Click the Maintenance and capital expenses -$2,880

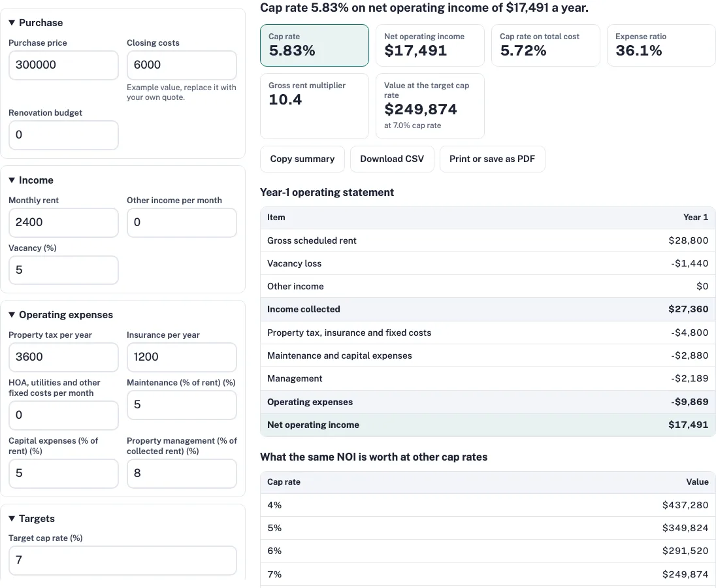coord(689,355)
